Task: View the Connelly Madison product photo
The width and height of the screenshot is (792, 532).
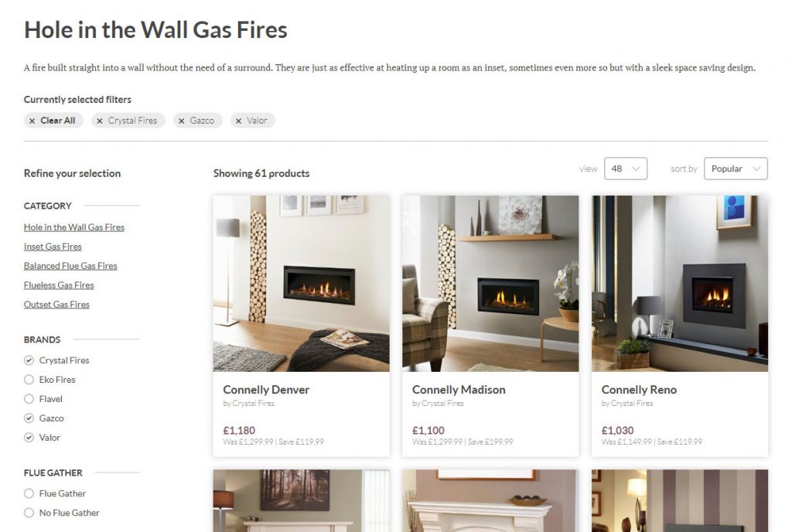Action: pos(490,284)
